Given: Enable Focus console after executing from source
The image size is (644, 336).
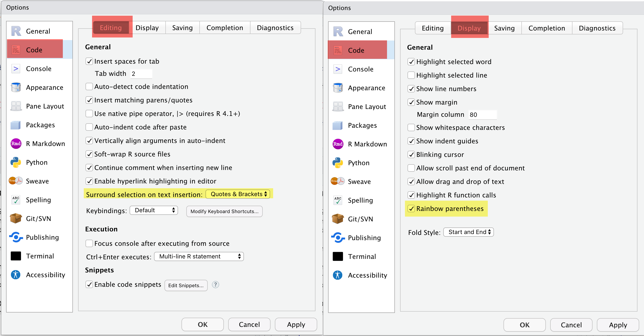Looking at the screenshot, I should tap(89, 243).
